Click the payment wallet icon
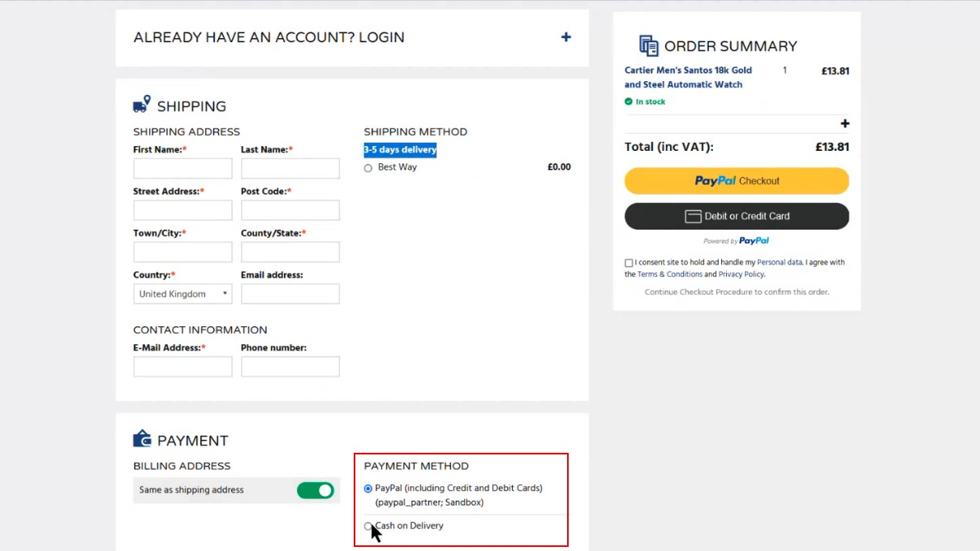The width and height of the screenshot is (980, 551). [142, 438]
